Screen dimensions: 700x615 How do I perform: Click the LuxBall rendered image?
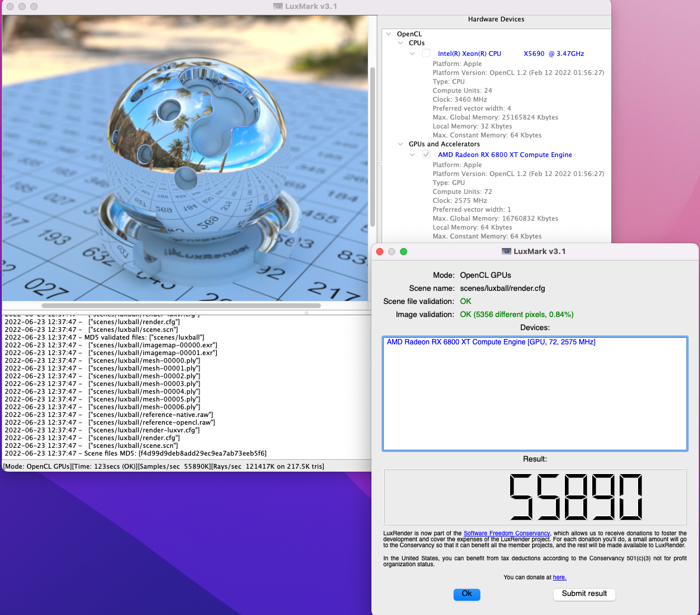coord(185,158)
